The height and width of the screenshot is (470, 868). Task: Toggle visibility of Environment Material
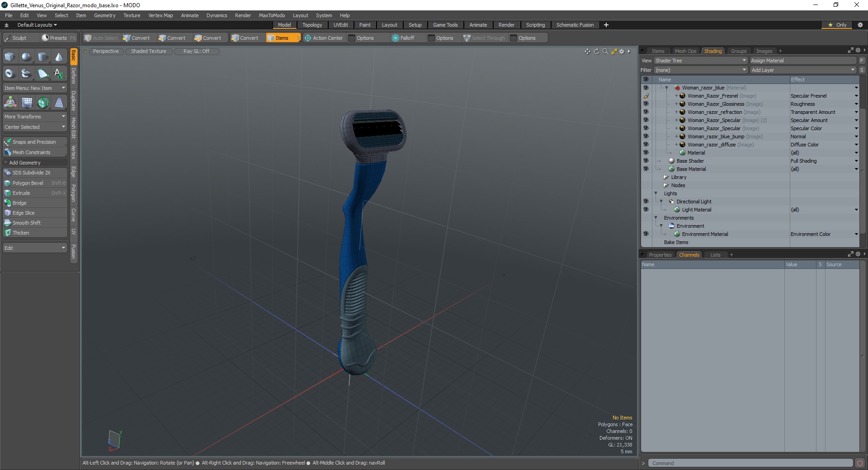pyautogui.click(x=646, y=234)
